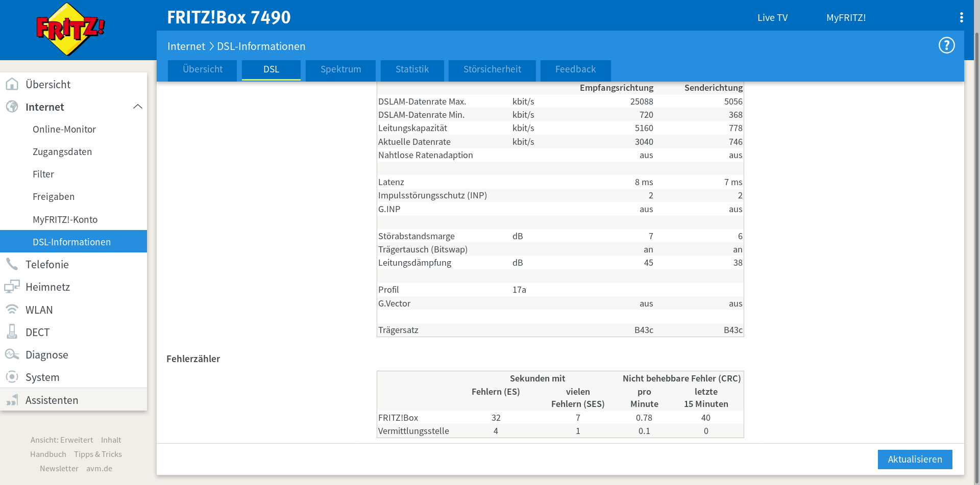Click the FRITZ! logo

pyautogui.click(x=70, y=29)
